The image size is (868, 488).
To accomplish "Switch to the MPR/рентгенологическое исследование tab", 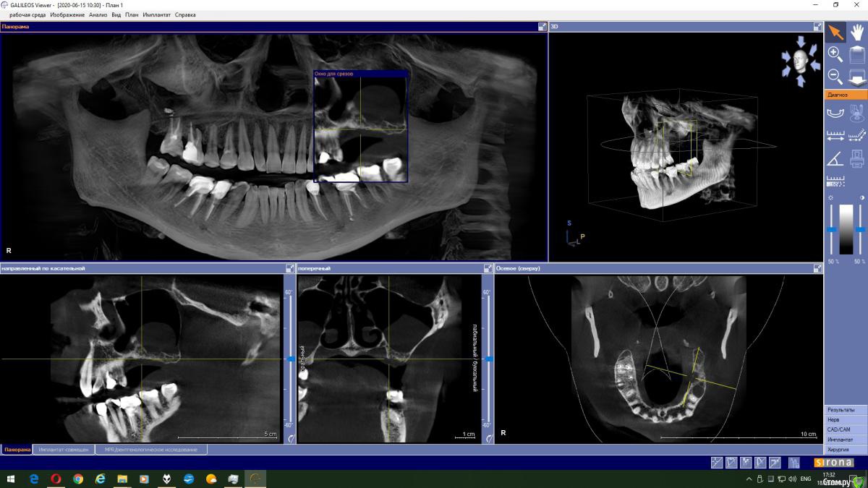I will tap(150, 450).
